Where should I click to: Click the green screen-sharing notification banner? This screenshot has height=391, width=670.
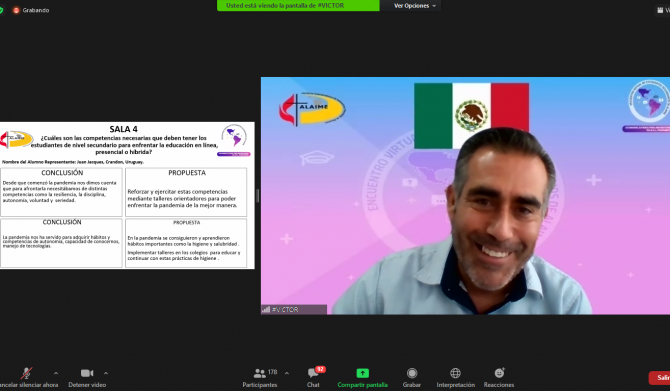(x=298, y=6)
